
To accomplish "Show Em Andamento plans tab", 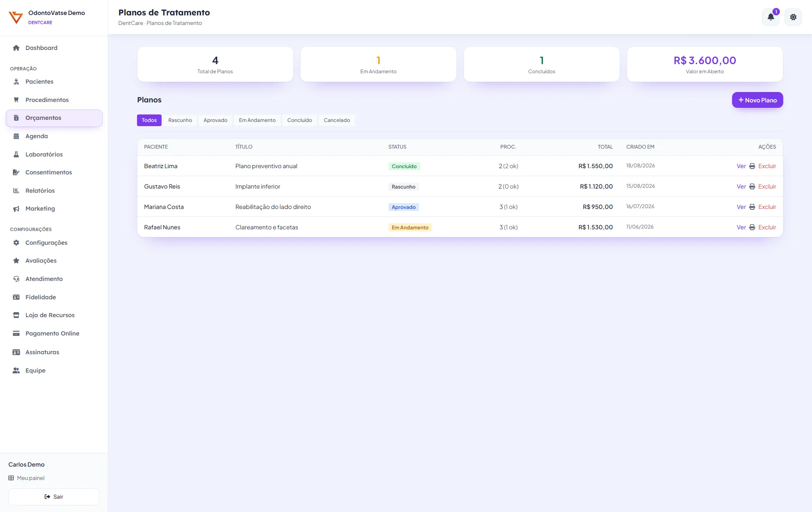I will pos(257,120).
